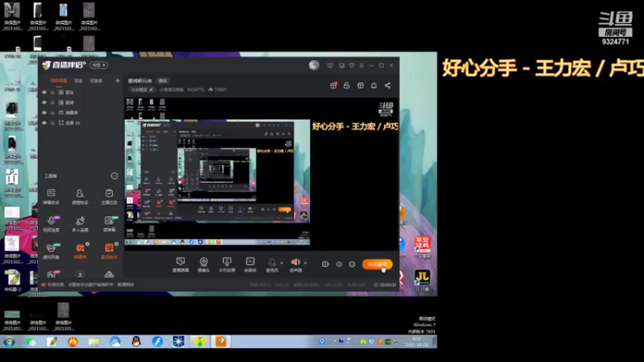
Task: Click the orange 关闭直播 stop-live button
Action: [377, 265]
